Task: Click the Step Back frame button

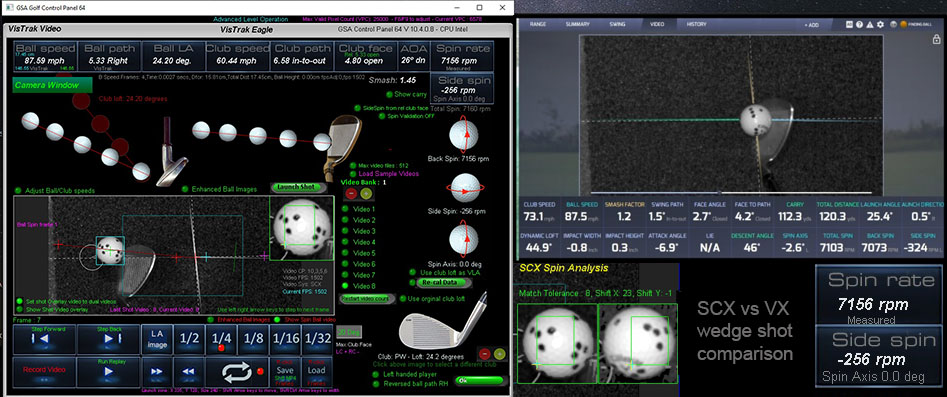Action: (x=109, y=340)
